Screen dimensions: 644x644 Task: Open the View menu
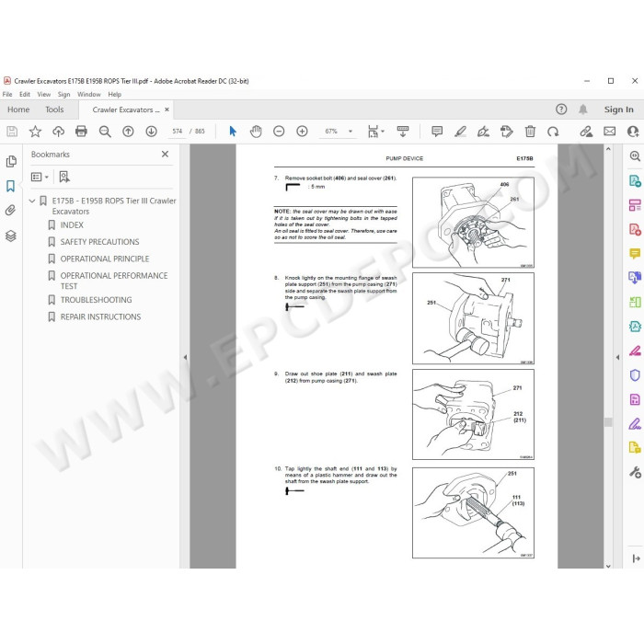coord(44,95)
